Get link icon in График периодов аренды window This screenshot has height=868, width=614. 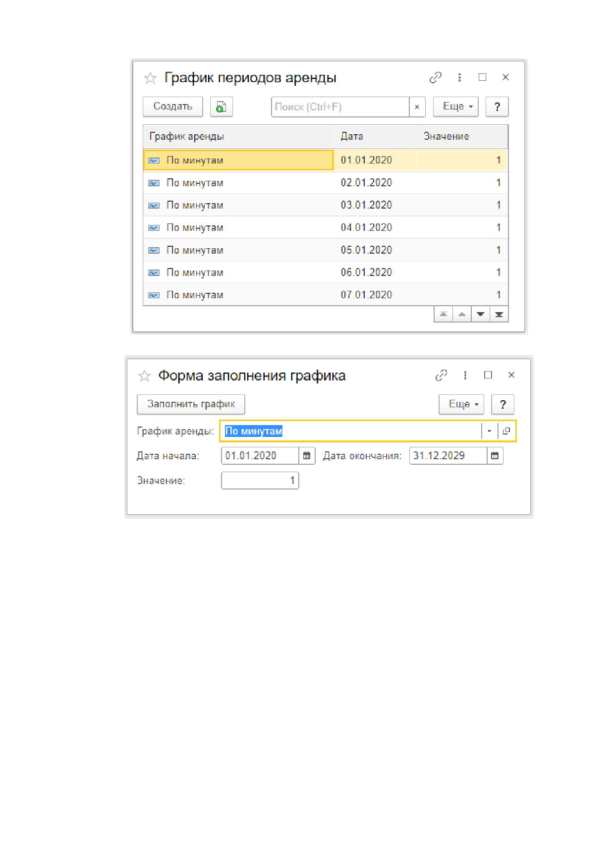[436, 77]
